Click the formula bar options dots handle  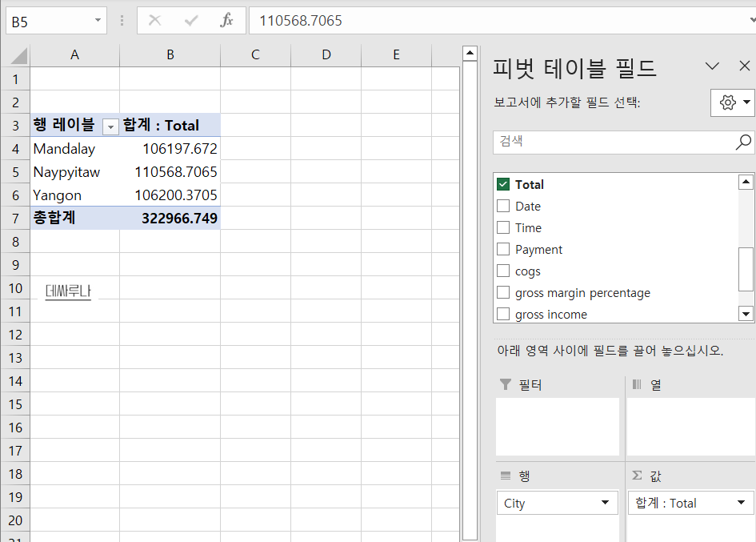coord(122,20)
